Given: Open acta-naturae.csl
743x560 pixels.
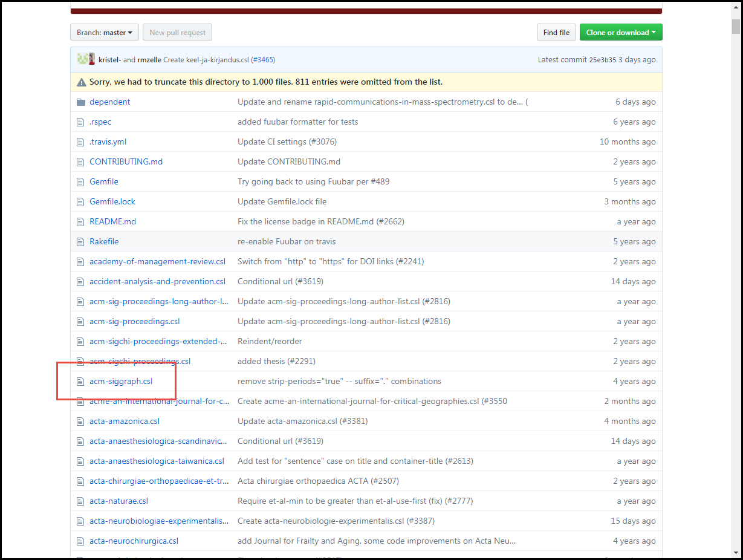Looking at the screenshot, I should [118, 501].
